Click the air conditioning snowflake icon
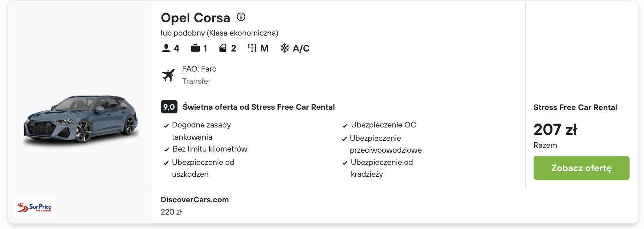 285,48
